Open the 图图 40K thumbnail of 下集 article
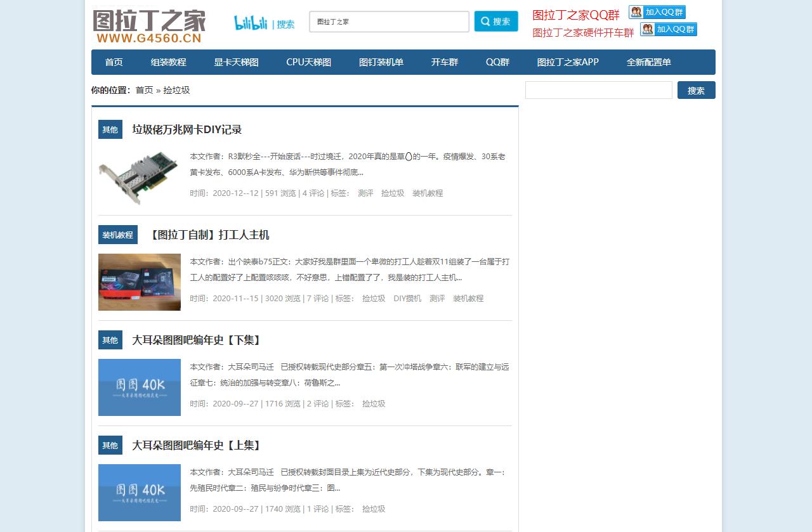812x532 pixels. pos(139,387)
